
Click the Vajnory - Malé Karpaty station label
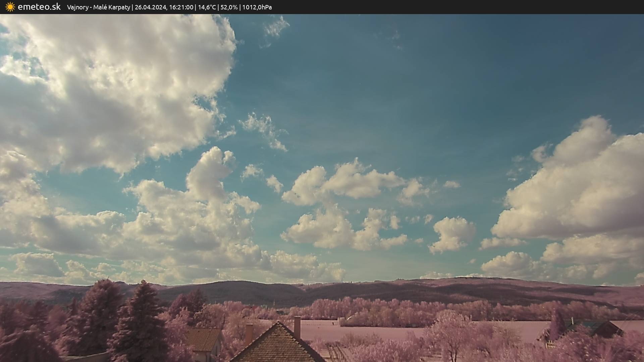(x=98, y=7)
